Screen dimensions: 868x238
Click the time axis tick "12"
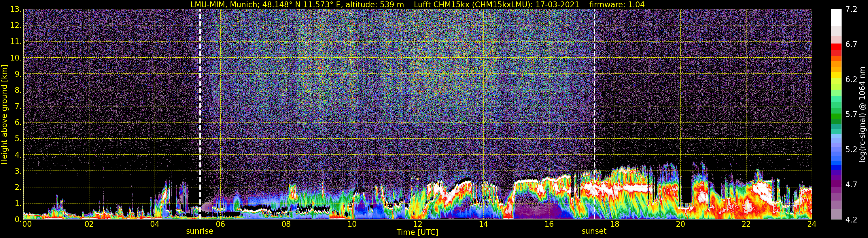click(417, 224)
